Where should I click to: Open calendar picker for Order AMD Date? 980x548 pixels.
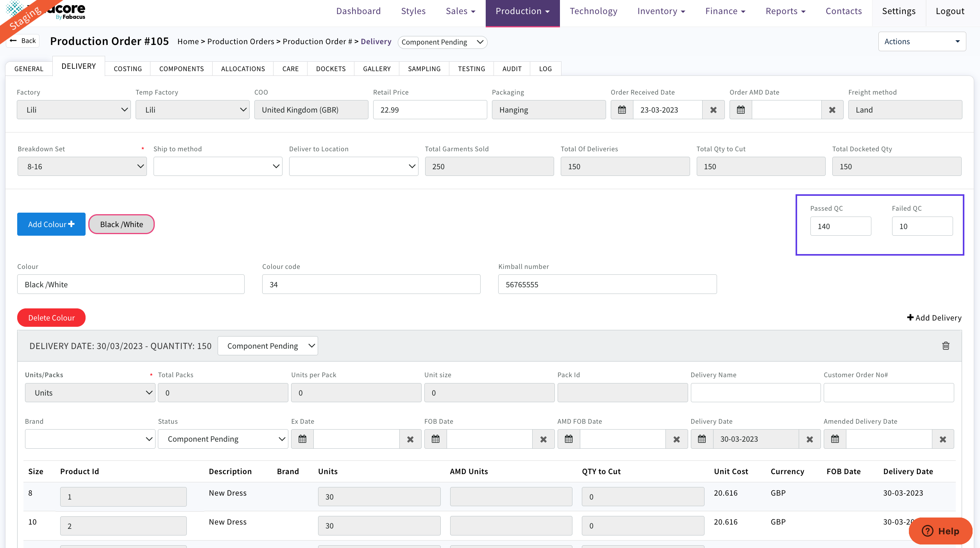pos(740,110)
